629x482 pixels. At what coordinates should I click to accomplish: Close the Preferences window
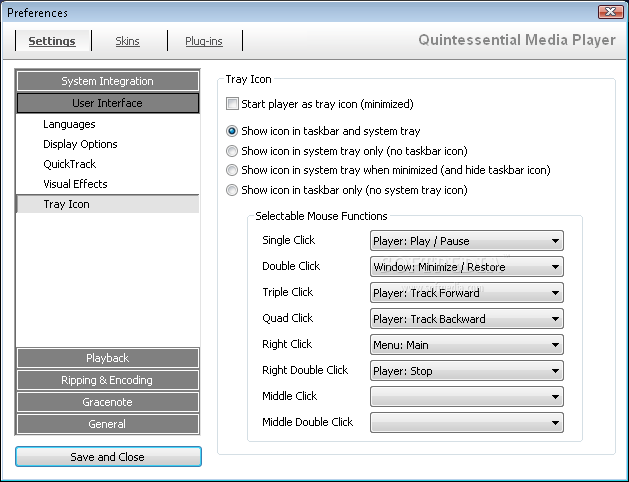point(610,12)
